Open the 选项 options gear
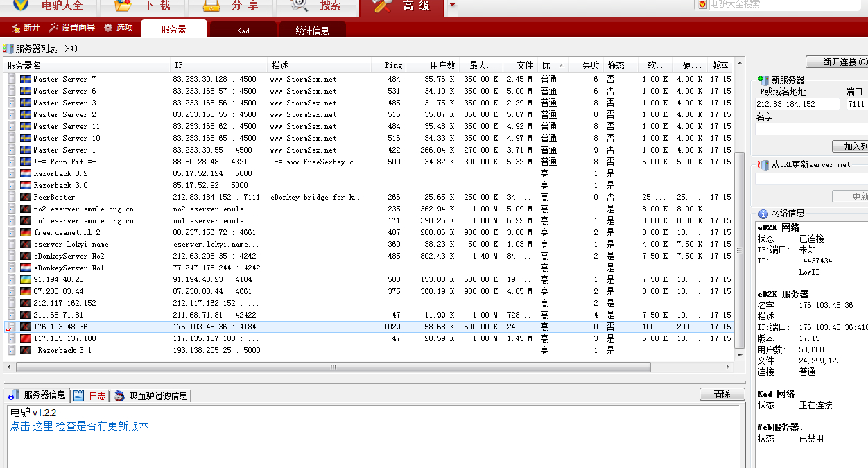Image resolution: width=868 pixels, height=468 pixels. click(x=118, y=28)
